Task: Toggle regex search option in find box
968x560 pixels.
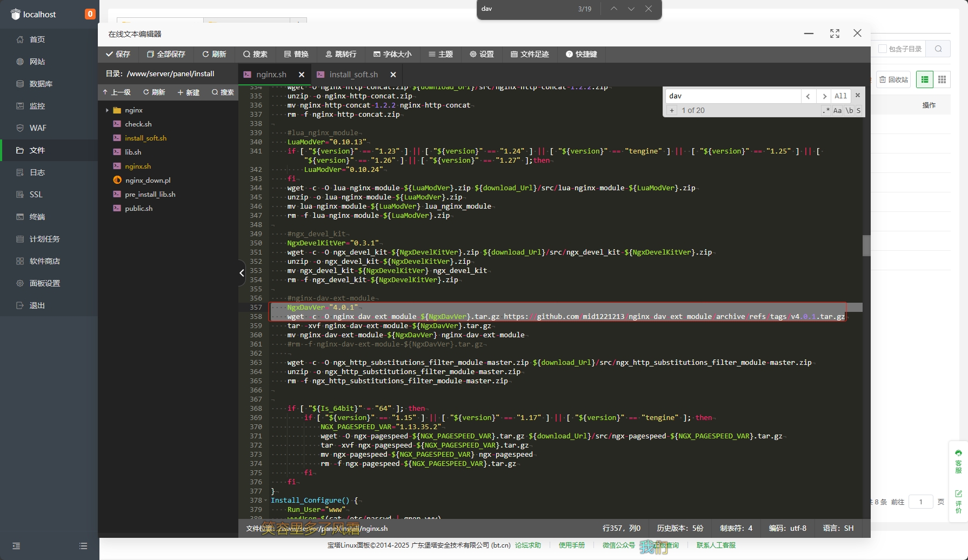Action: (x=825, y=110)
